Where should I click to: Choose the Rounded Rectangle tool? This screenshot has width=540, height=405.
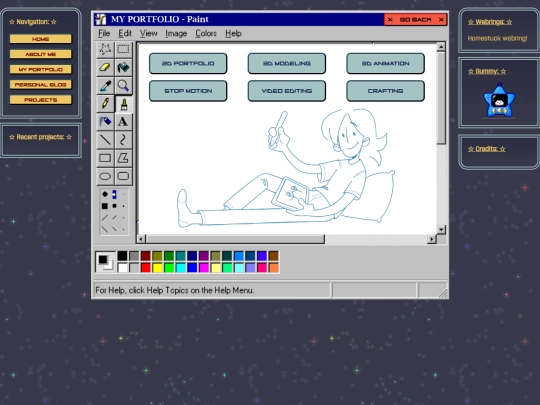pyautogui.click(x=123, y=176)
